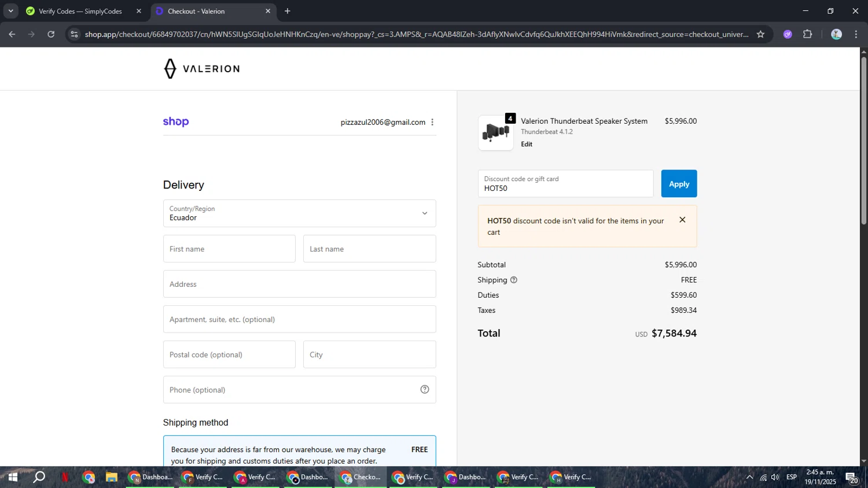Image resolution: width=868 pixels, height=488 pixels.
Task: Switch the ESP input language
Action: pos(792,477)
